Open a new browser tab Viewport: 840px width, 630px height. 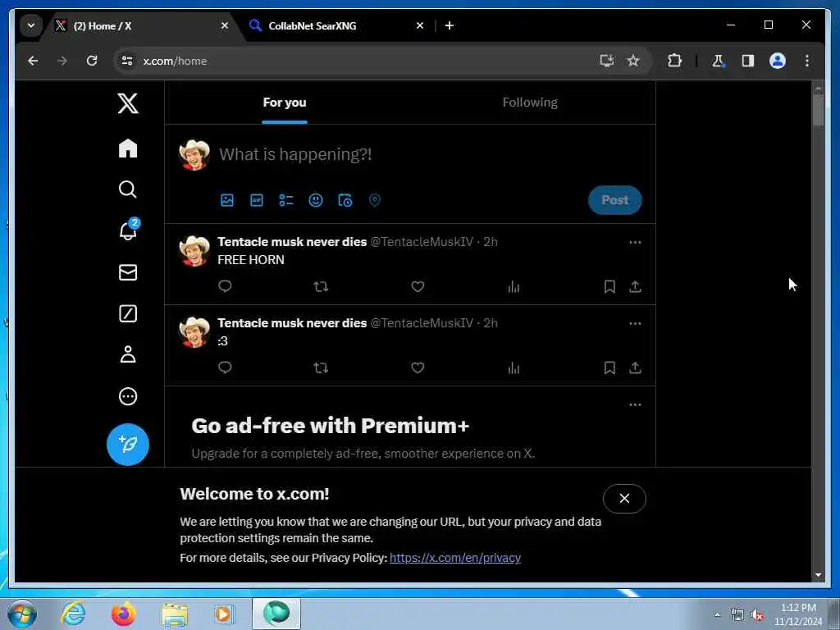(449, 25)
